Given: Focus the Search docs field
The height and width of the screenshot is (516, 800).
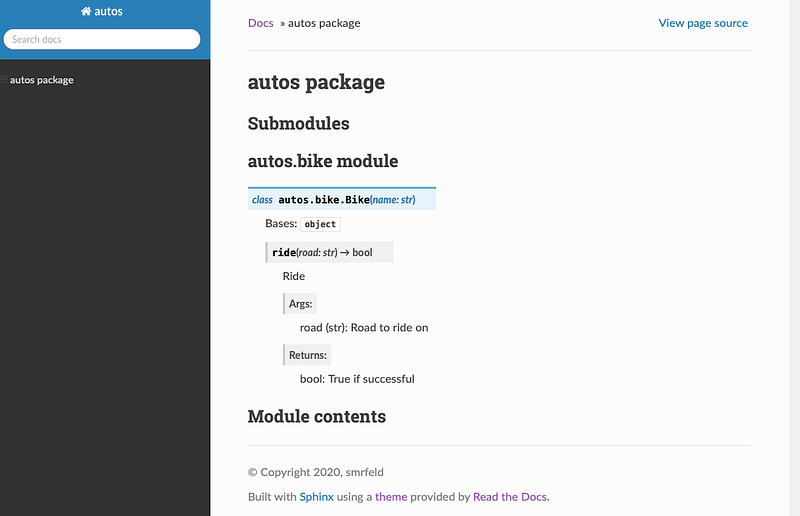Looking at the screenshot, I should pos(102,39).
